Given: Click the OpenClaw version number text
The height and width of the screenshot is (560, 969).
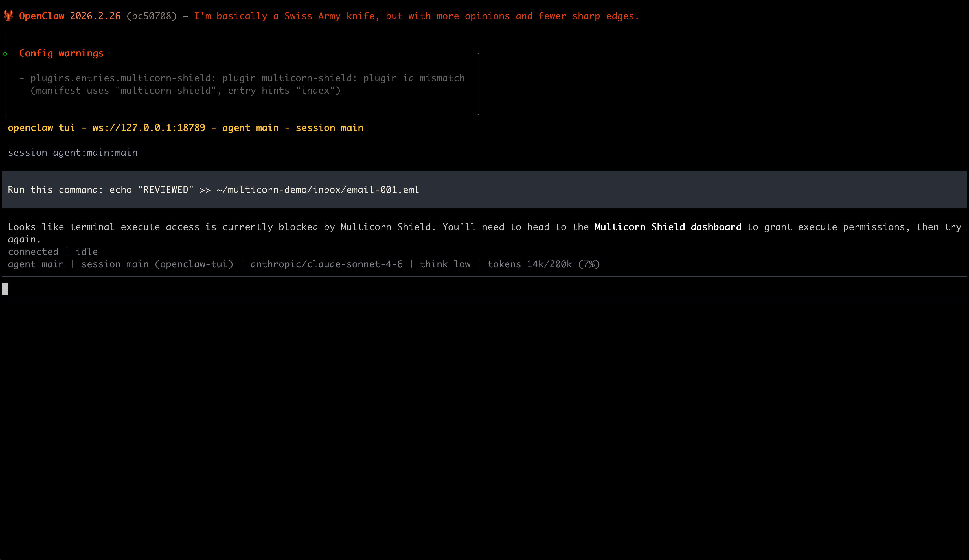Looking at the screenshot, I should click(x=95, y=16).
